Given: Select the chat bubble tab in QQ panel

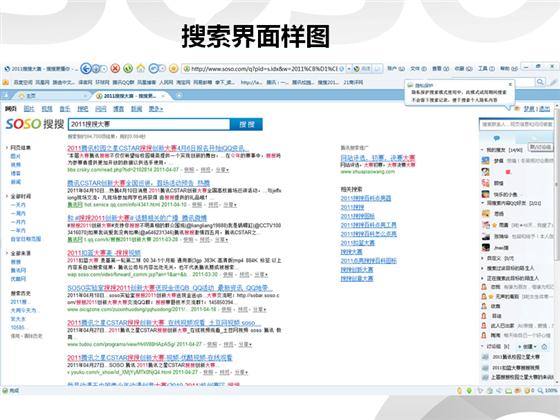Looking at the screenshot, I should click(x=496, y=138).
